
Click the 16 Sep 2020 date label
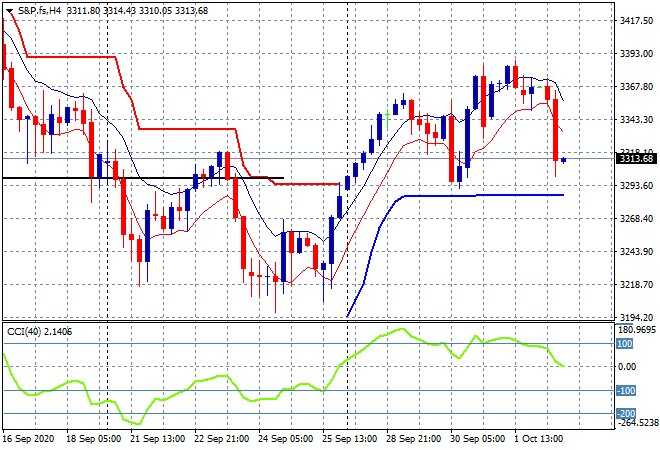coord(28,439)
